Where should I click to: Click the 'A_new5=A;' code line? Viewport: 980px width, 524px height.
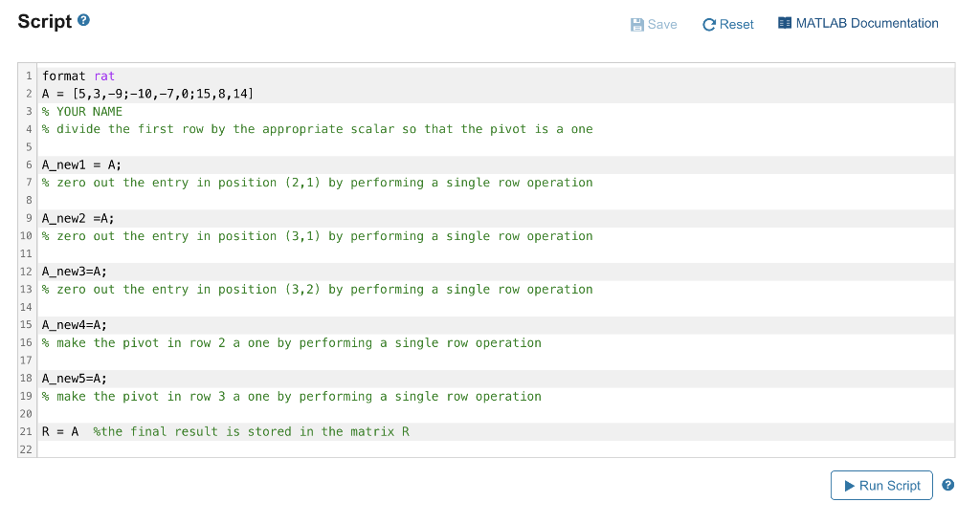point(75,379)
